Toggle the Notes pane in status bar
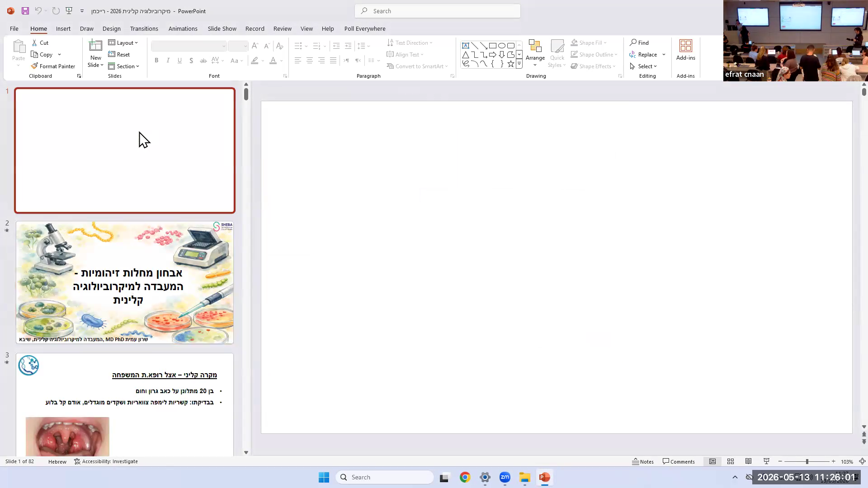This screenshot has width=868, height=488. (x=643, y=461)
